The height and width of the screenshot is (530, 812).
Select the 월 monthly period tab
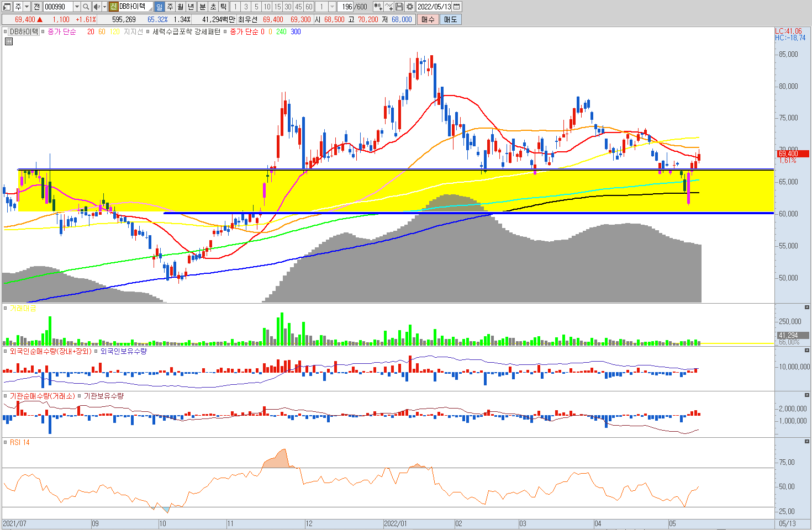click(180, 7)
